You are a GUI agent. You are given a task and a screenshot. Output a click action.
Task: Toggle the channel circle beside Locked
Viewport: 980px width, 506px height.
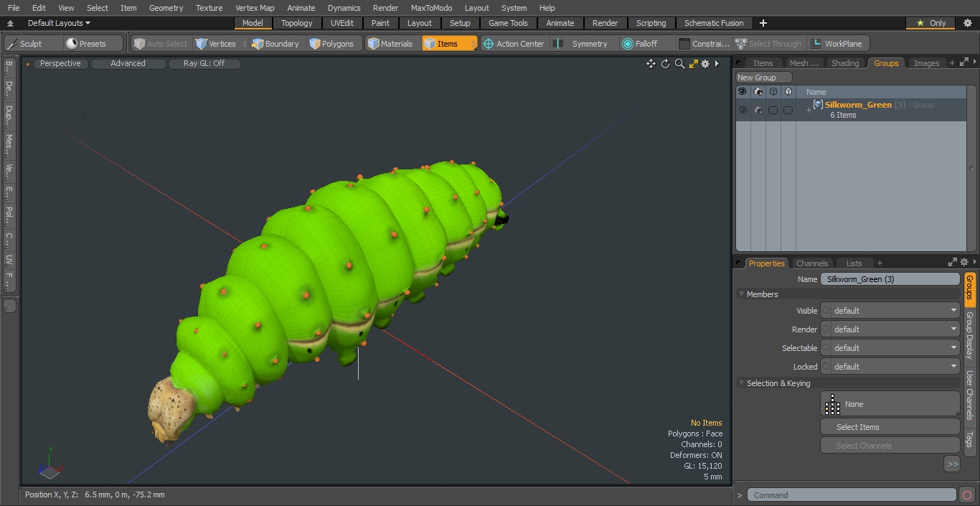[826, 367]
